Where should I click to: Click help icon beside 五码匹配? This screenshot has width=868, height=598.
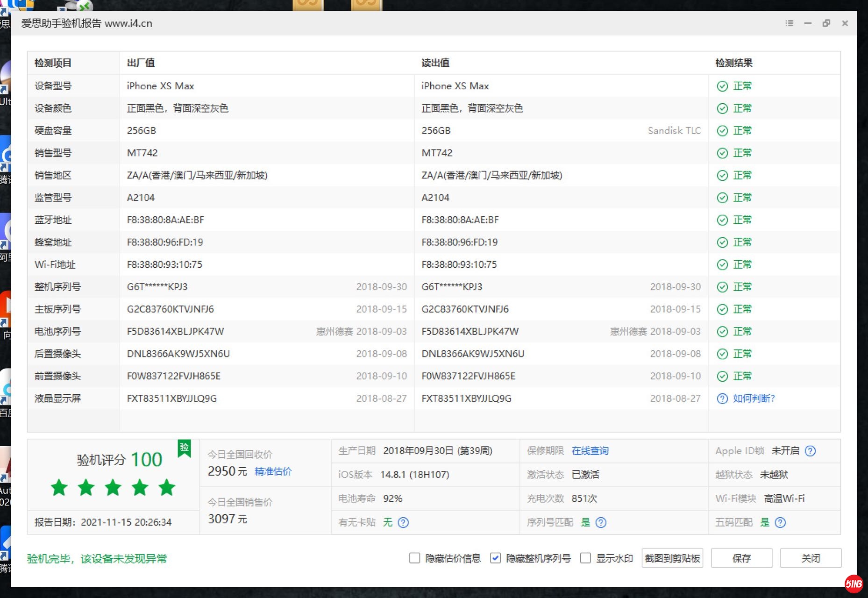(780, 522)
